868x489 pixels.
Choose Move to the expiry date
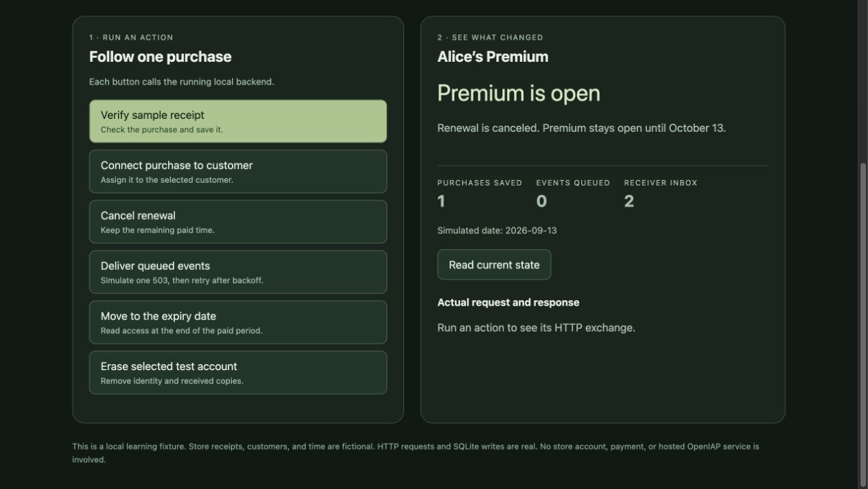click(238, 322)
